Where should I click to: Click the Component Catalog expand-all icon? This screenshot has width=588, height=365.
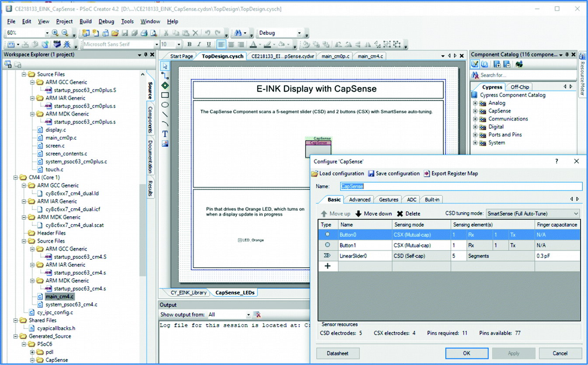497,65
